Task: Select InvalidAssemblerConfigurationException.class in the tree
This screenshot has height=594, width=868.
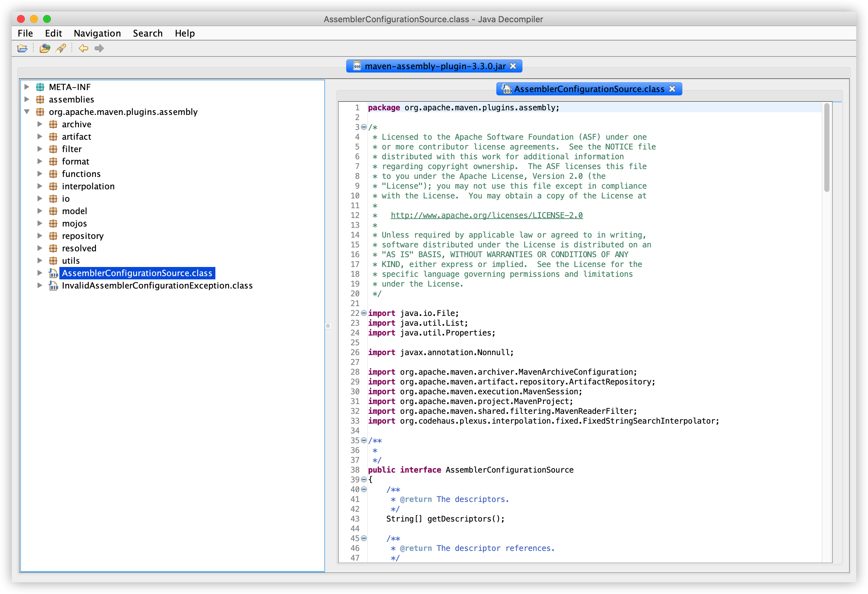Action: (x=157, y=286)
